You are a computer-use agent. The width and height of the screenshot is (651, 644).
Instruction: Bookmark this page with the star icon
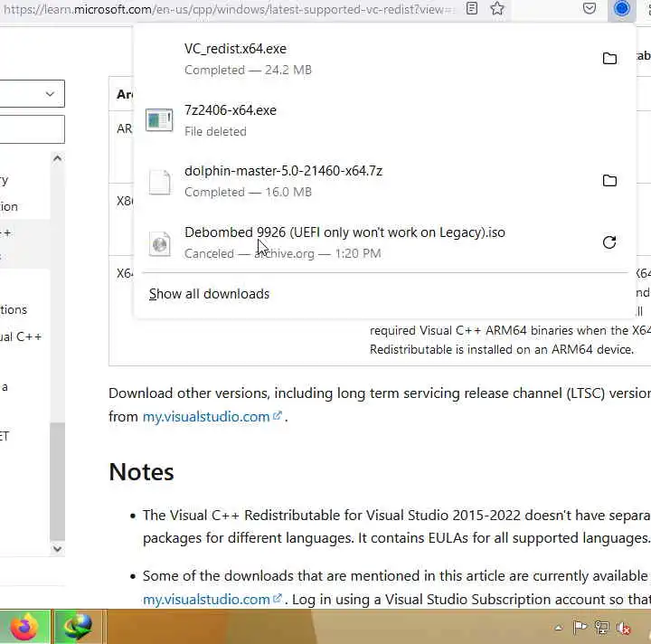(497, 8)
